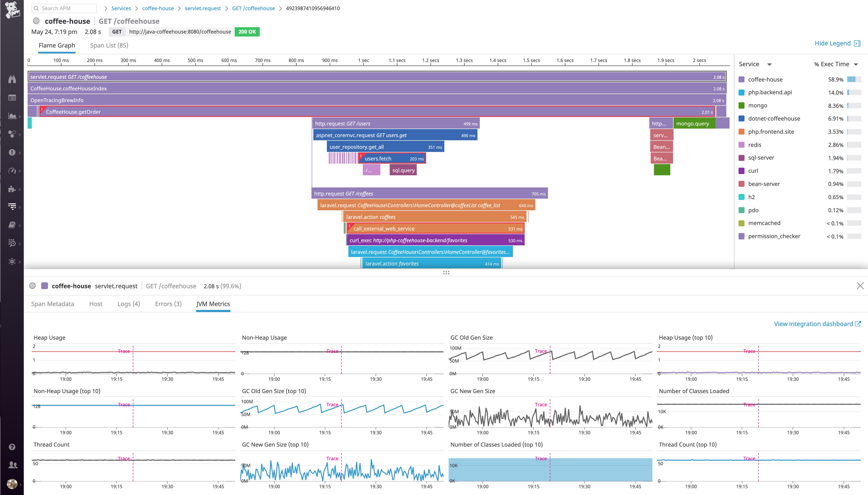Open Watchdog from the left sidebar
This screenshot has width=868, height=495.
pyautogui.click(x=12, y=79)
